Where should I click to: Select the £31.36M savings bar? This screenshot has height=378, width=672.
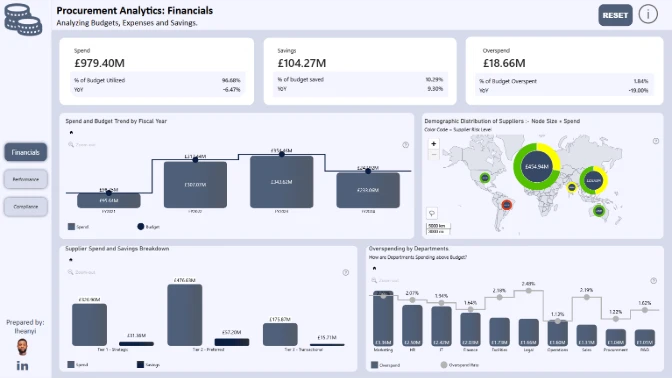(136, 344)
